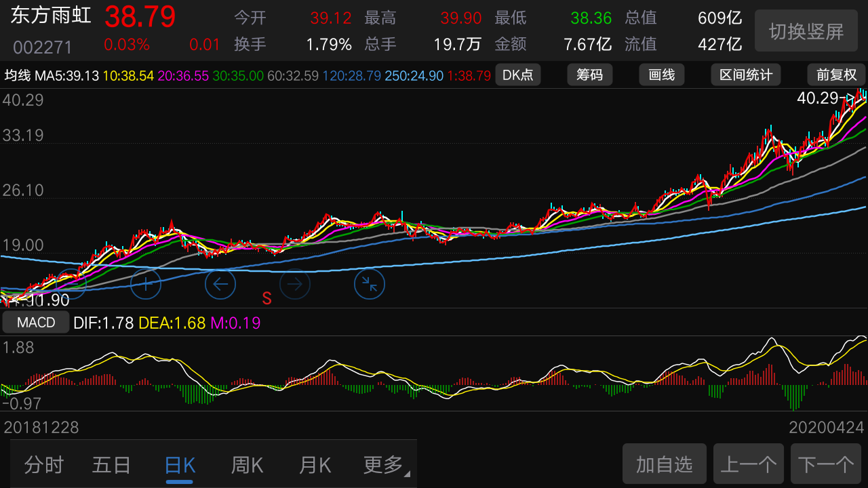Switch to portrait with 切换竖屏
868x488 pixels.
pos(806,31)
